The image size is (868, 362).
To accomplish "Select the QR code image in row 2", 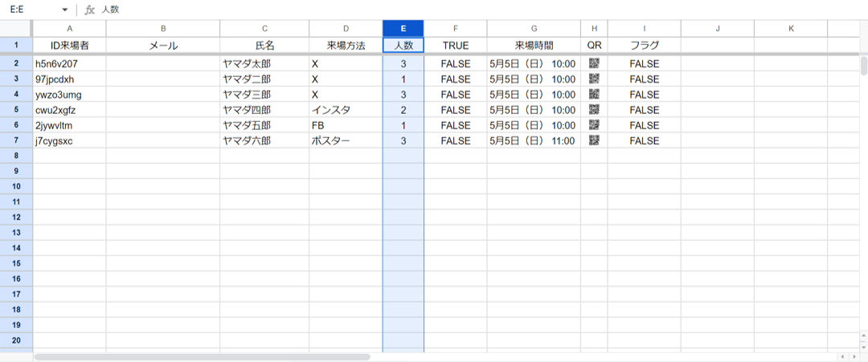I will 594,63.
